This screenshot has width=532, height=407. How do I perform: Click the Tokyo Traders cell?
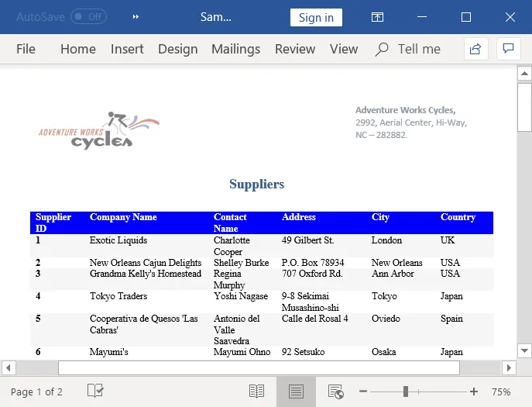[118, 296]
